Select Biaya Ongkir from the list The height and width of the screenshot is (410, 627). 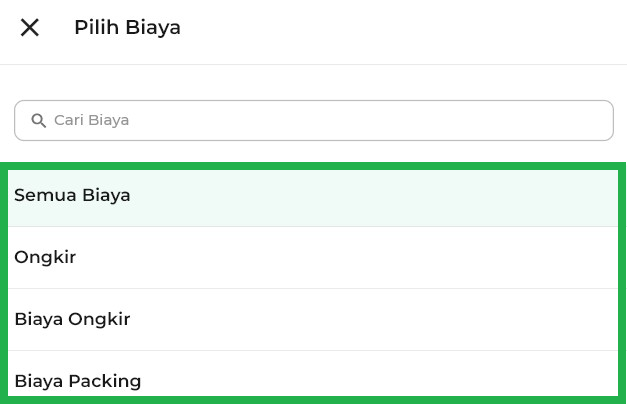tap(313, 320)
